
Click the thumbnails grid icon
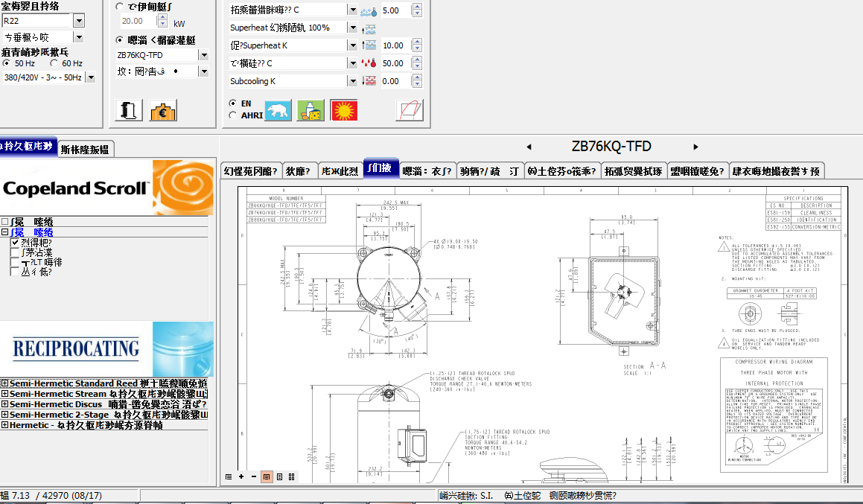pos(292,476)
